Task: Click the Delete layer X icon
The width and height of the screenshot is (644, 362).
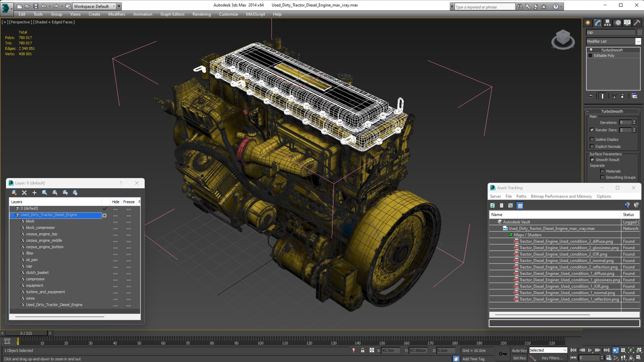Action: click(24, 192)
